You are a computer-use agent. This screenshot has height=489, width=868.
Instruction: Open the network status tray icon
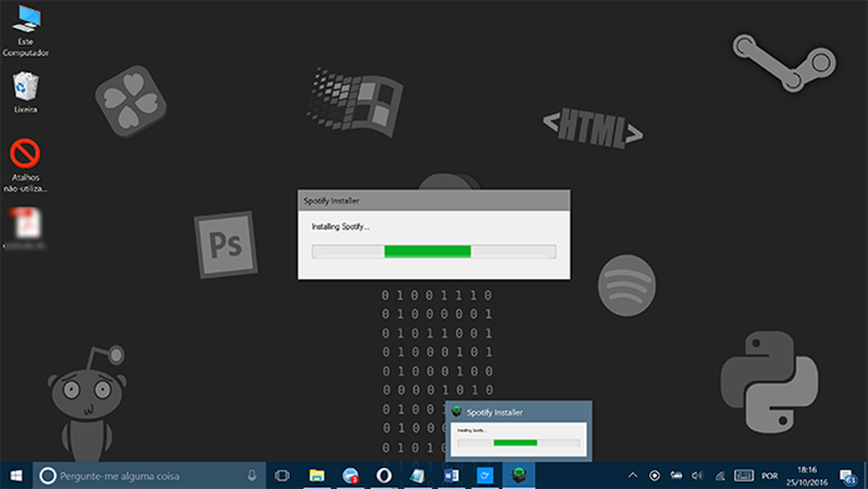(x=719, y=476)
